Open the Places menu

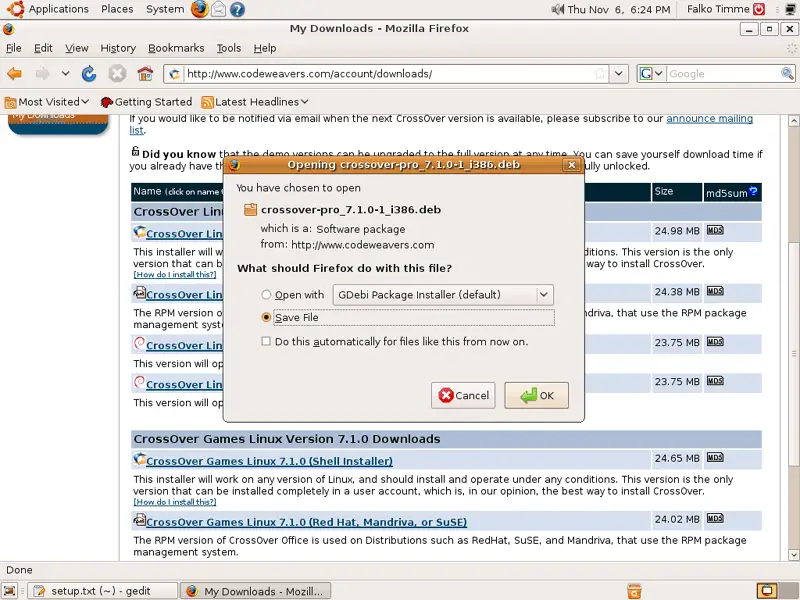tap(117, 9)
